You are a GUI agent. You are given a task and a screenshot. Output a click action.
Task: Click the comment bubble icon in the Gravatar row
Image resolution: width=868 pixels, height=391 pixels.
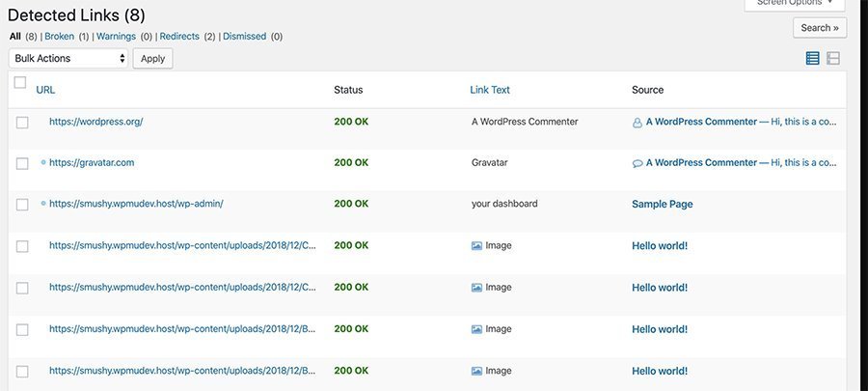637,163
